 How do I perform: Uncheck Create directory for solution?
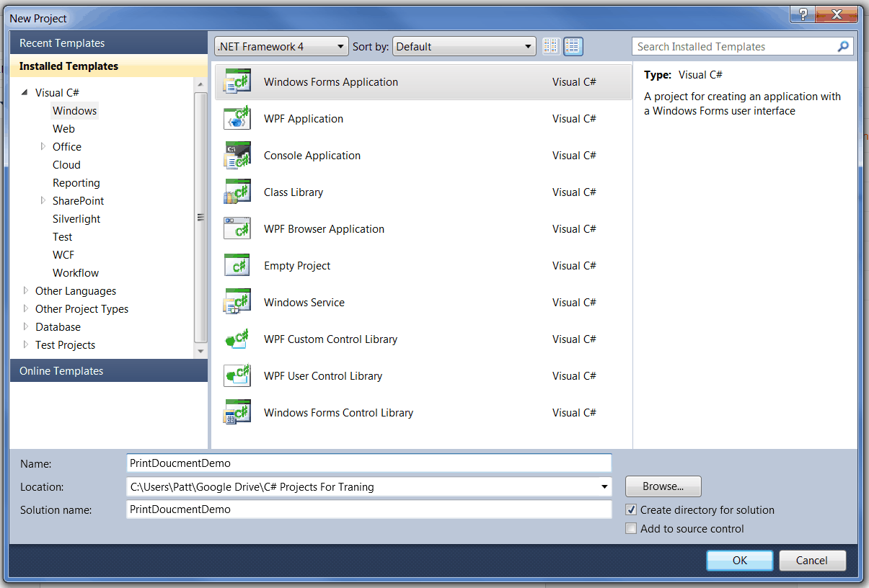[631, 509]
